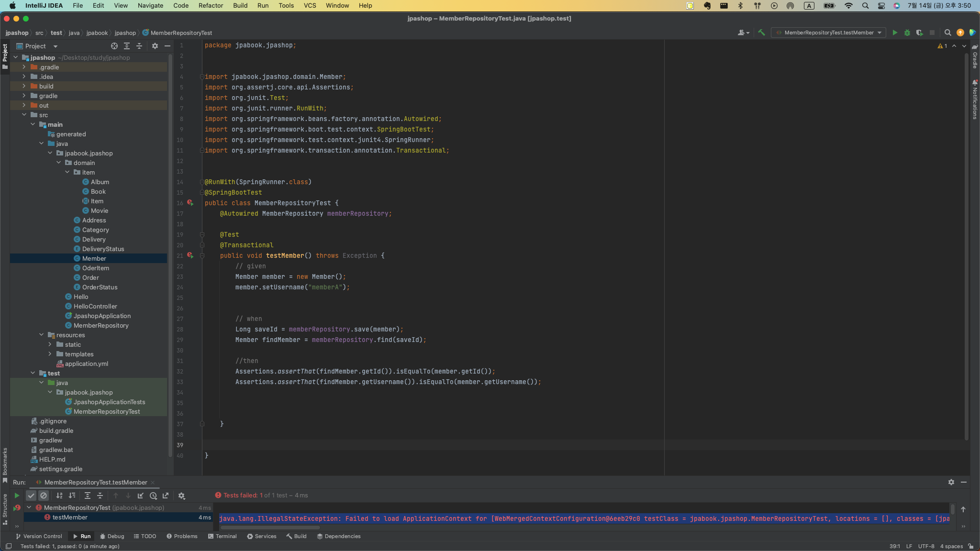Toggle Bookmarks tool window button
This screenshot has width=980, height=551.
(x=5, y=465)
